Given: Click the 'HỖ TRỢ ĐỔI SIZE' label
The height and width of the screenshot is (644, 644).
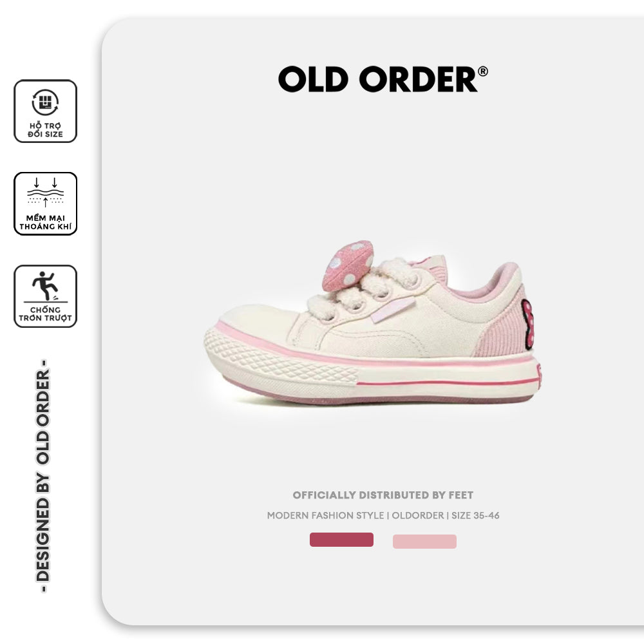Looking at the screenshot, I should pos(45,130).
